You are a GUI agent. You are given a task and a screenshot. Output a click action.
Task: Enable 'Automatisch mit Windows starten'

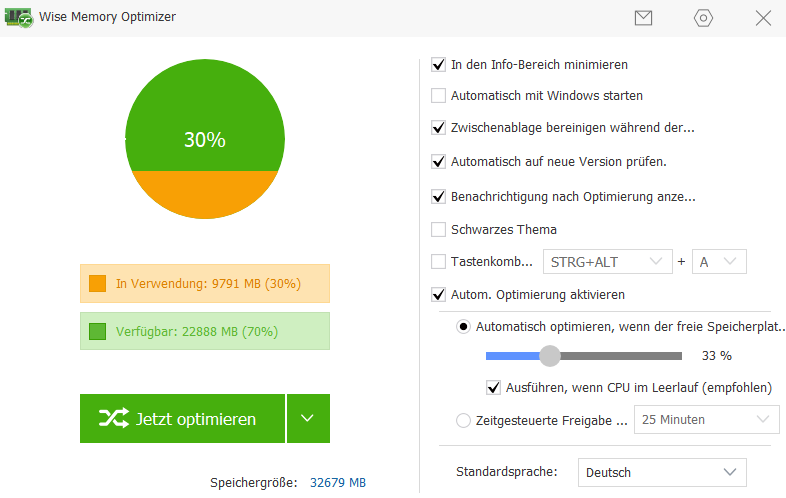pyautogui.click(x=438, y=96)
